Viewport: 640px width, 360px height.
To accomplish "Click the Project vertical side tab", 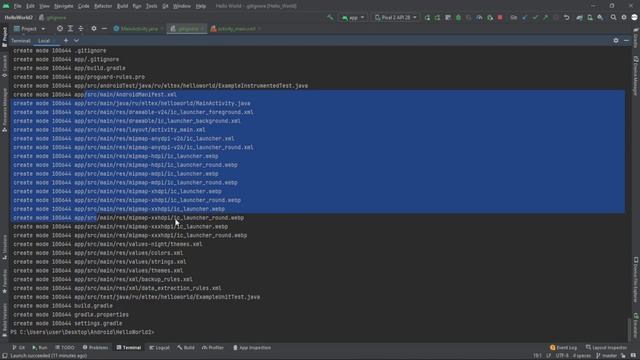I will pos(4,37).
